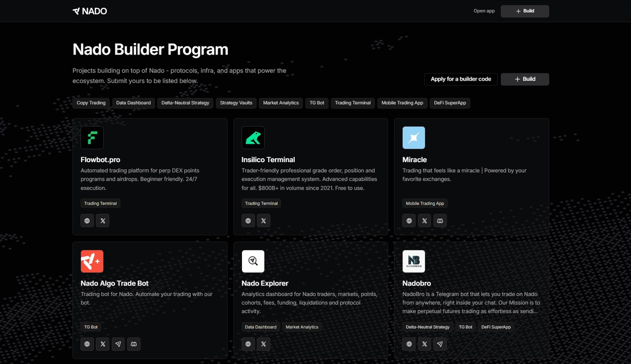Click the Miracle card title
Viewport: 631px width, 364px height.
[415, 159]
